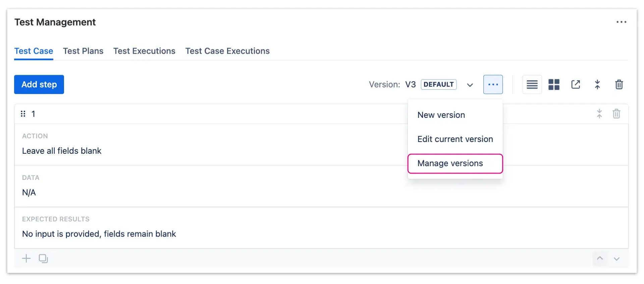This screenshot has width=644, height=284.
Task: Open the version actions ellipsis menu
Action: coord(493,84)
